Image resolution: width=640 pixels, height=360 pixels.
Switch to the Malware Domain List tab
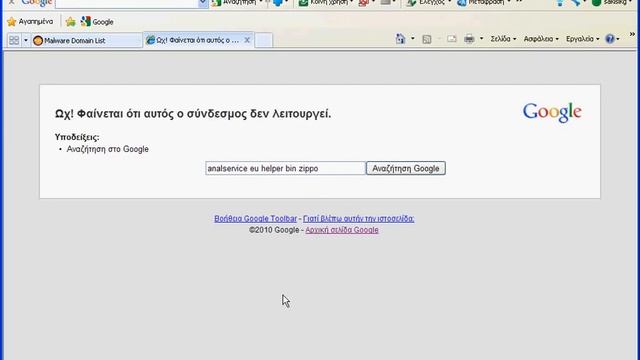coord(87,40)
